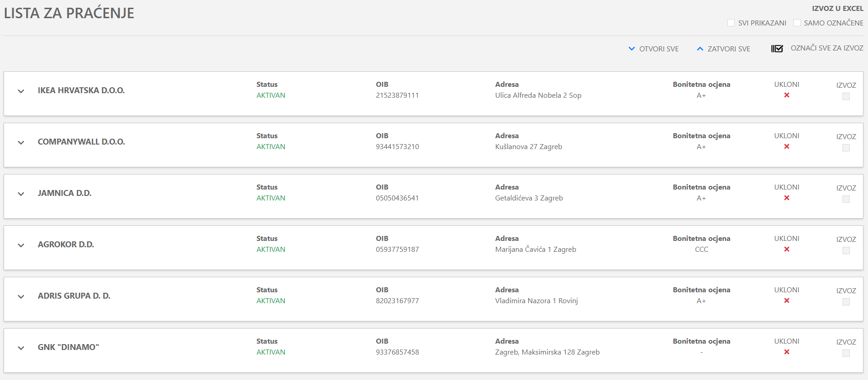Remove ADRIS GRUPA via red X icon

(787, 300)
